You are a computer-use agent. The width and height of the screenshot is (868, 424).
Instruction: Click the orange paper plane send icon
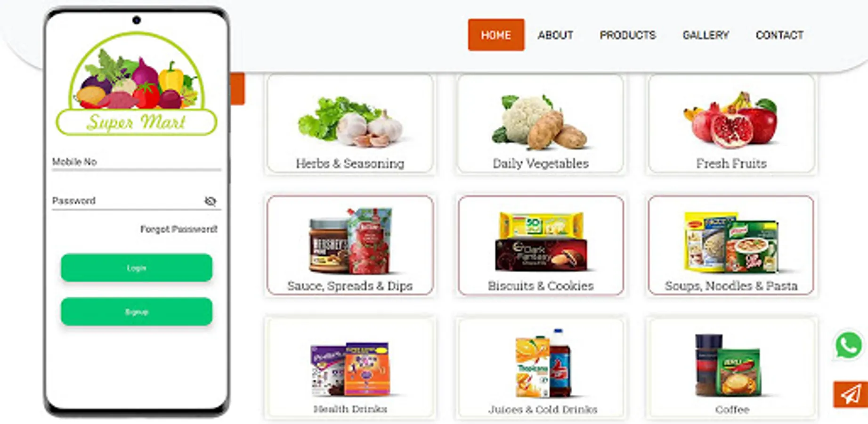[x=851, y=394]
